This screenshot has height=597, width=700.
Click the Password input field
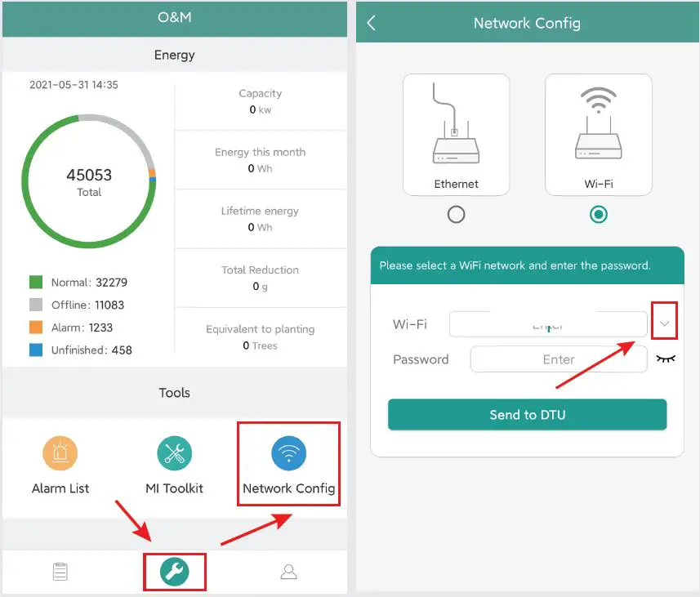(x=559, y=359)
